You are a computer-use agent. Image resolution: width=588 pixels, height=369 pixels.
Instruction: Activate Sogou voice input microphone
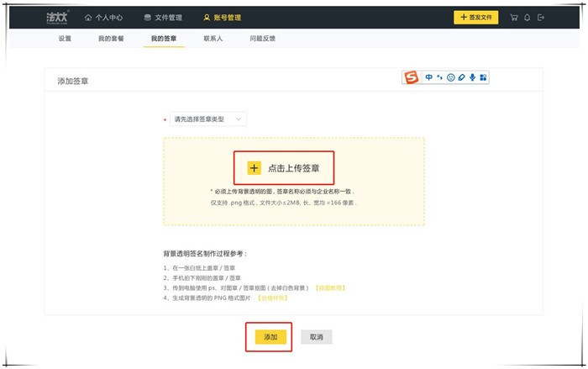pos(472,77)
